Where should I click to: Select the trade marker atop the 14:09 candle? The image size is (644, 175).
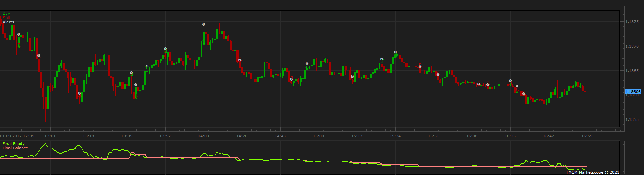coord(204,24)
